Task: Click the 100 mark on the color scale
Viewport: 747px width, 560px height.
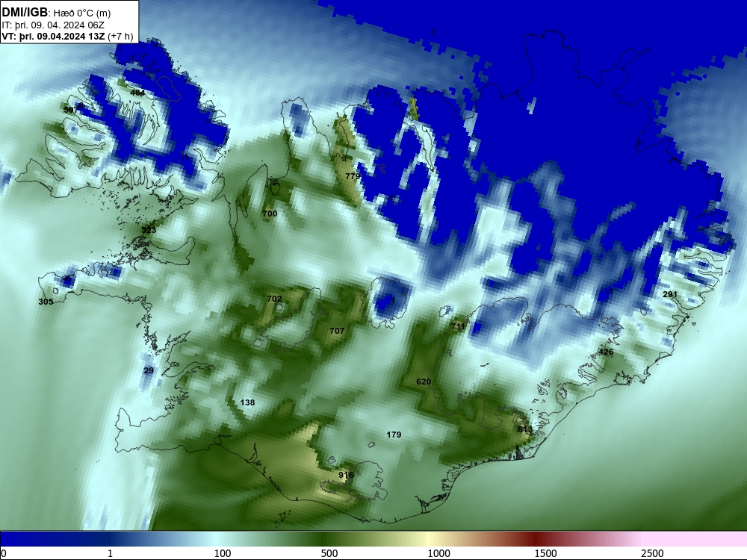Action: 223,553
